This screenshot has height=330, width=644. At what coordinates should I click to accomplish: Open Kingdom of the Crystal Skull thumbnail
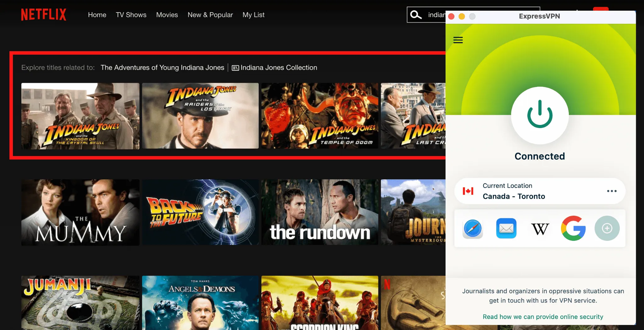point(80,116)
